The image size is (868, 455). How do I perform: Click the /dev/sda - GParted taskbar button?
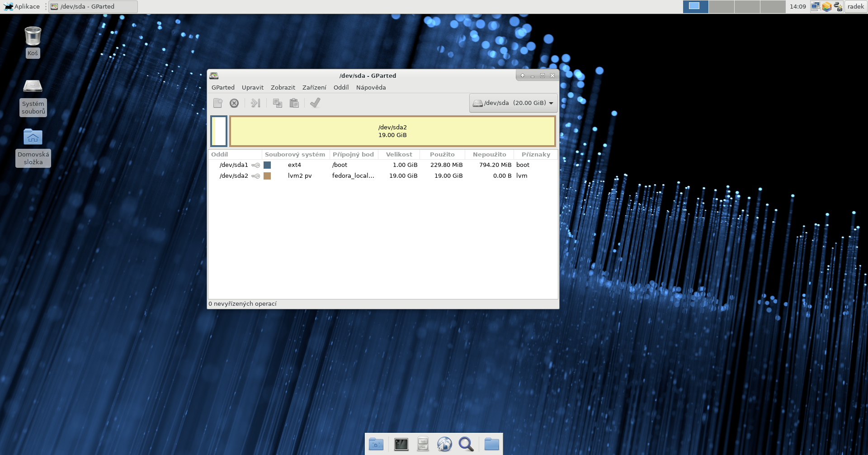click(93, 6)
